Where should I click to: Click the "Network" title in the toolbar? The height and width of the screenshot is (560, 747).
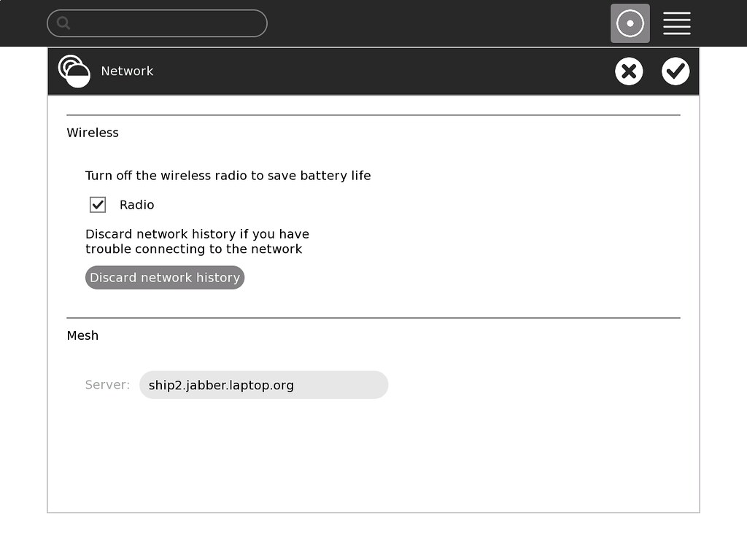pos(127,71)
